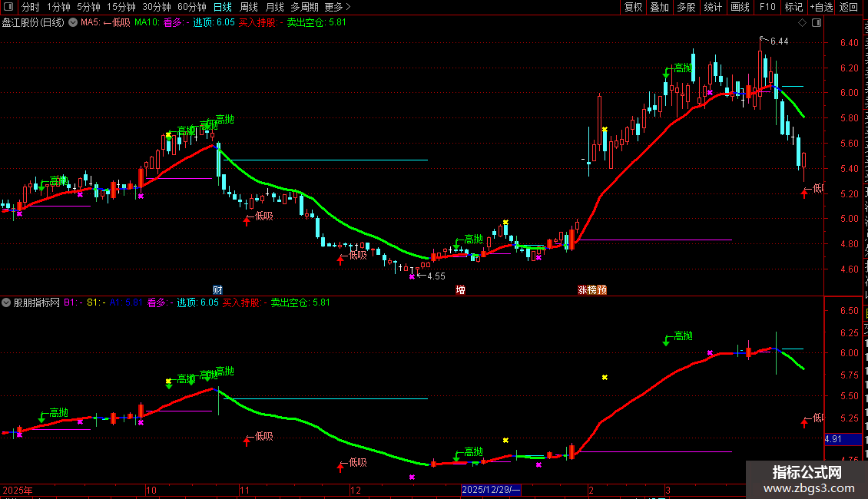Expand the 更多 periods menu
Viewport: 868px width, 499px height.
click(337, 7)
